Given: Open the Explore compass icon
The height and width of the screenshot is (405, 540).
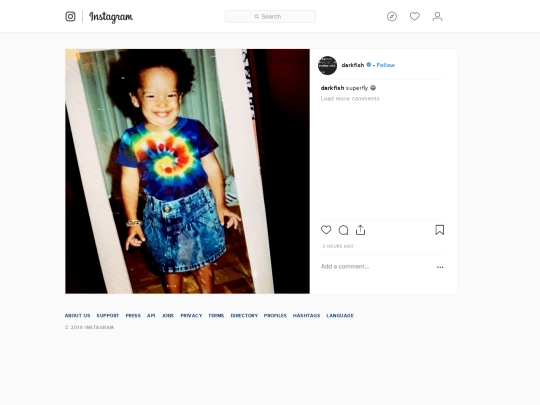Looking at the screenshot, I should click(392, 16).
